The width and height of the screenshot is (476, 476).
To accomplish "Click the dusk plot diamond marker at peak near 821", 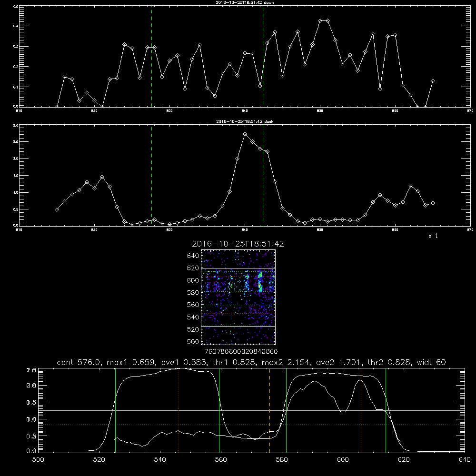I will [102, 177].
